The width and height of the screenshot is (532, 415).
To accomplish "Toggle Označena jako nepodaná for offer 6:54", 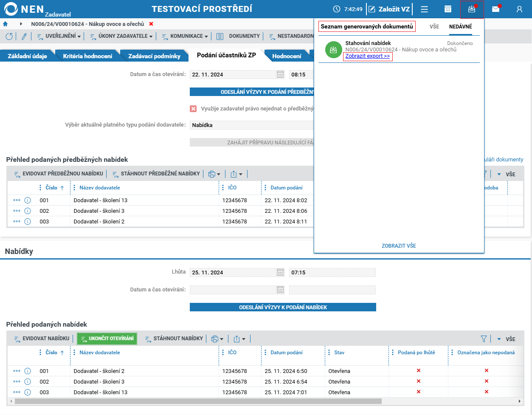I will tap(486, 381).
